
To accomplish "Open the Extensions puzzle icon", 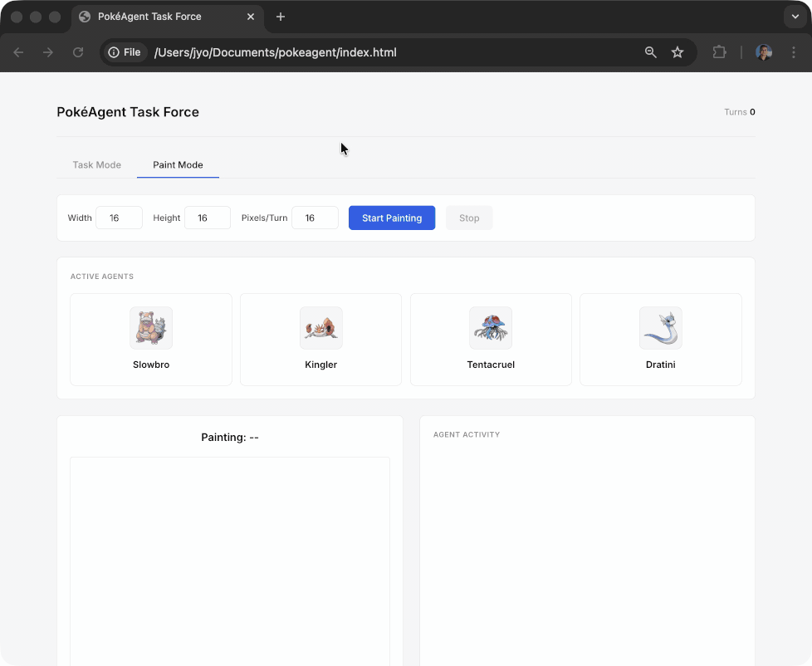I will click(719, 52).
